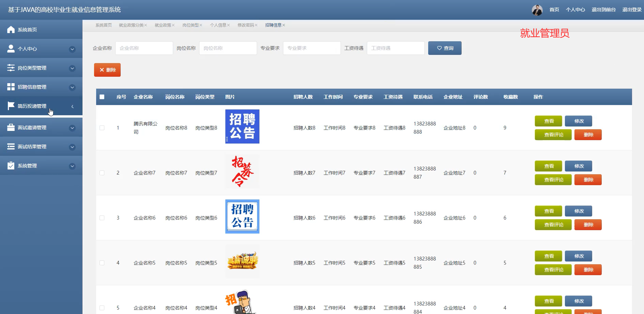Screen dimensions: 644x314
Task: Close the 招聘信息 tab
Action: click(x=284, y=25)
